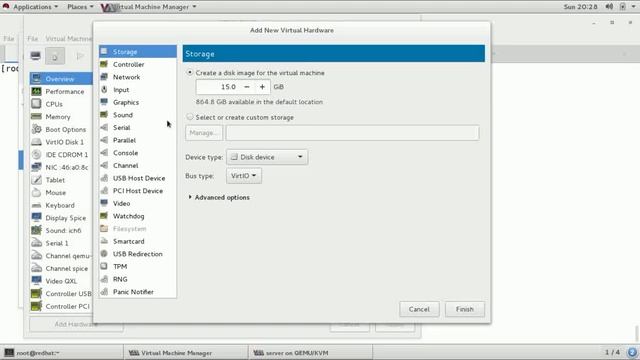Select the Channel device icon

[104, 165]
